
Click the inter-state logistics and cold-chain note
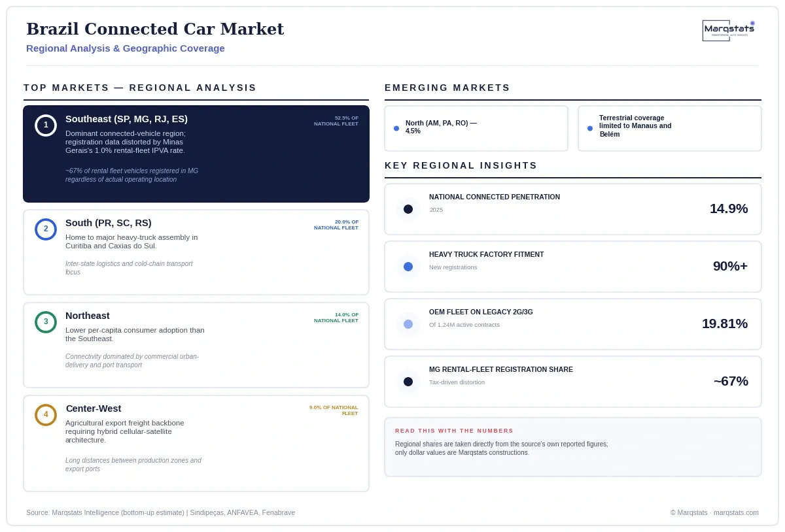(x=129, y=268)
